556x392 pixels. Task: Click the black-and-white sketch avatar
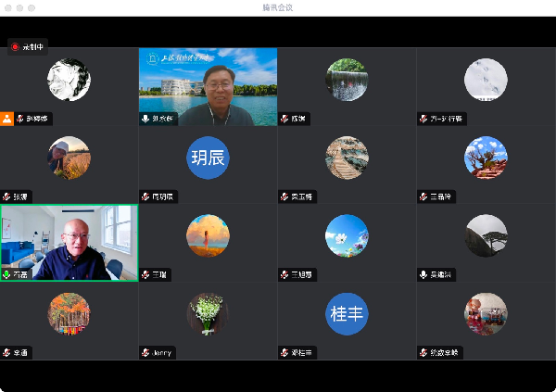(69, 80)
